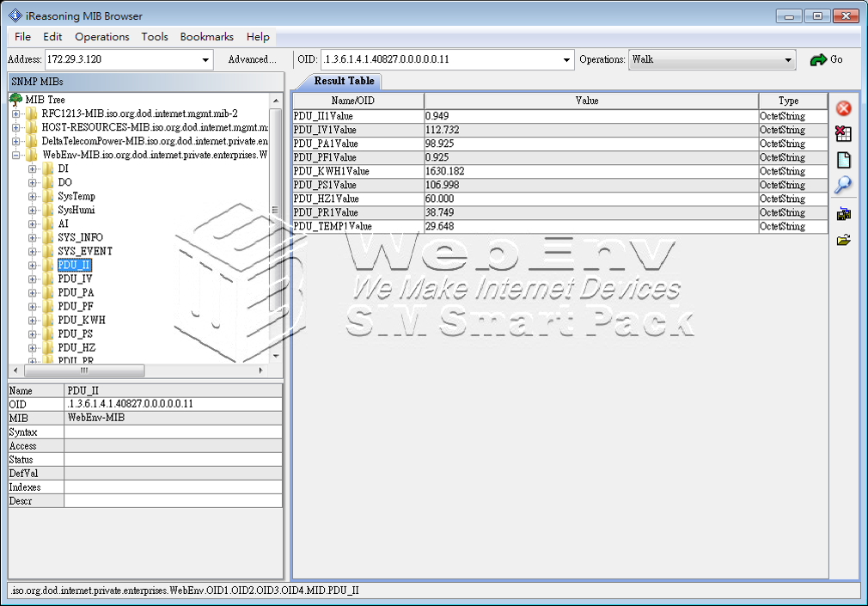Expand the PDU_II tree node
This screenshot has width=868, height=606.
tap(32, 266)
